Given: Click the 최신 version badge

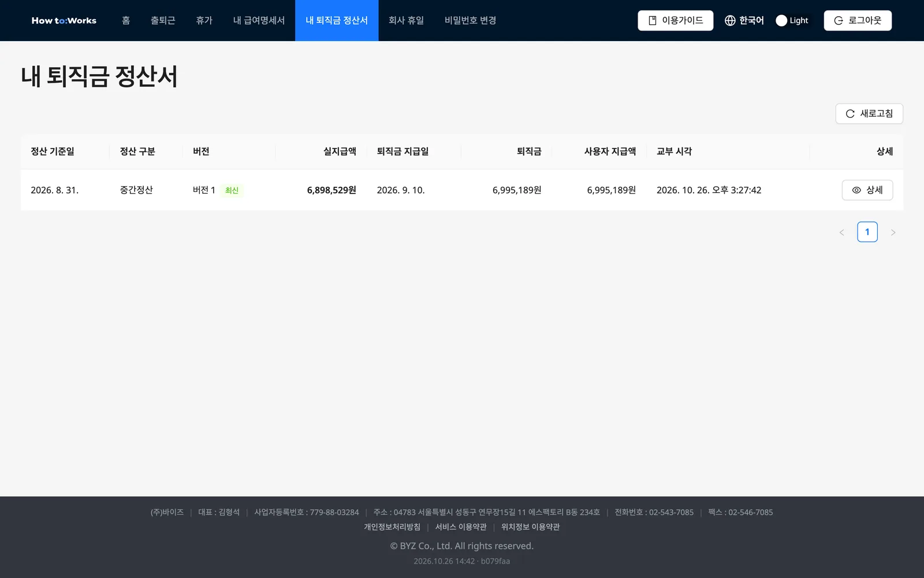Looking at the screenshot, I should click(232, 190).
